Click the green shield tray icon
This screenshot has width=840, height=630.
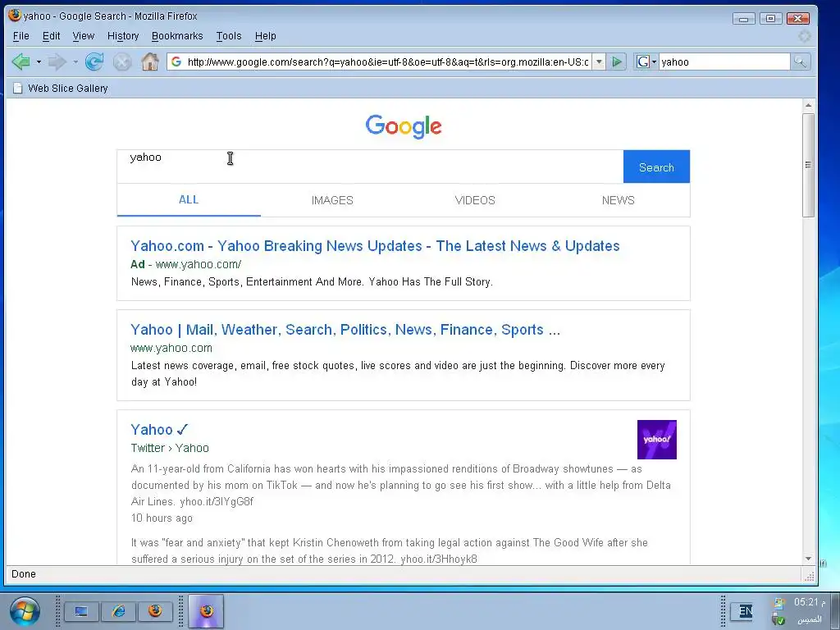[x=779, y=620]
